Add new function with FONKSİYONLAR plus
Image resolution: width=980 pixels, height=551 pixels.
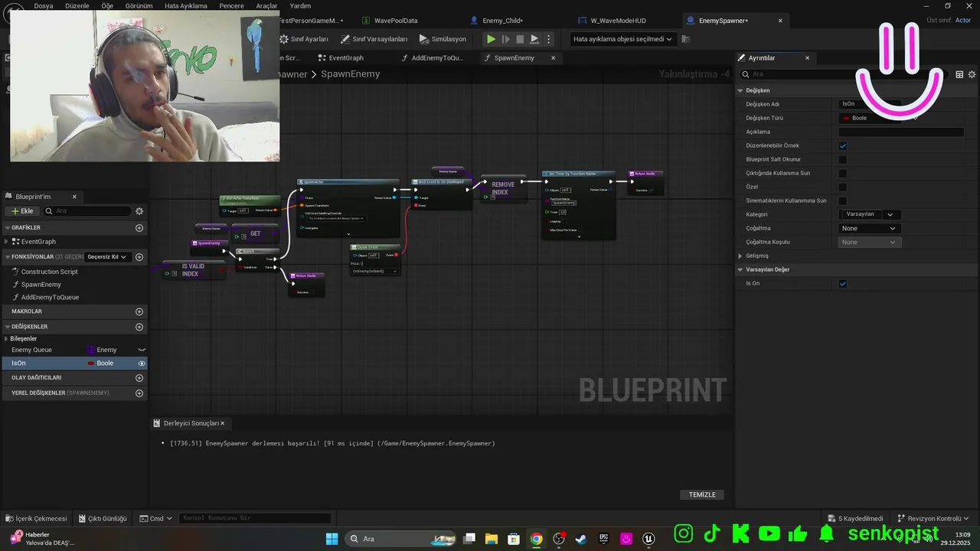(139, 257)
